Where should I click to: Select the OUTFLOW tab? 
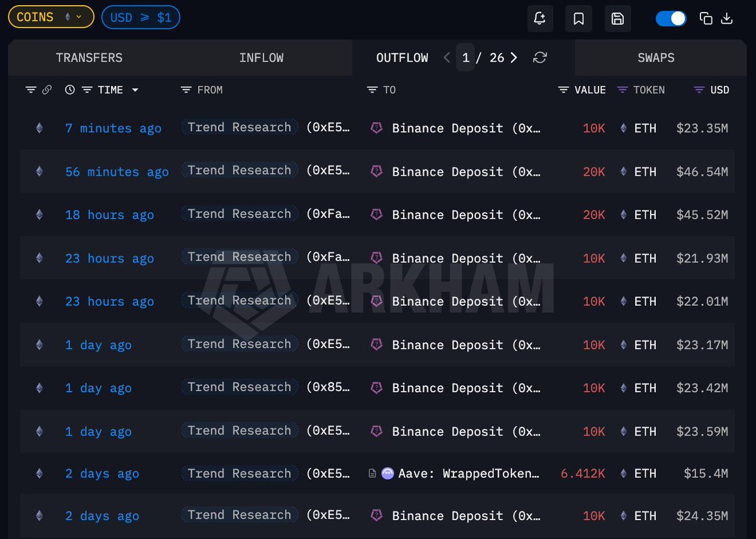(x=402, y=58)
